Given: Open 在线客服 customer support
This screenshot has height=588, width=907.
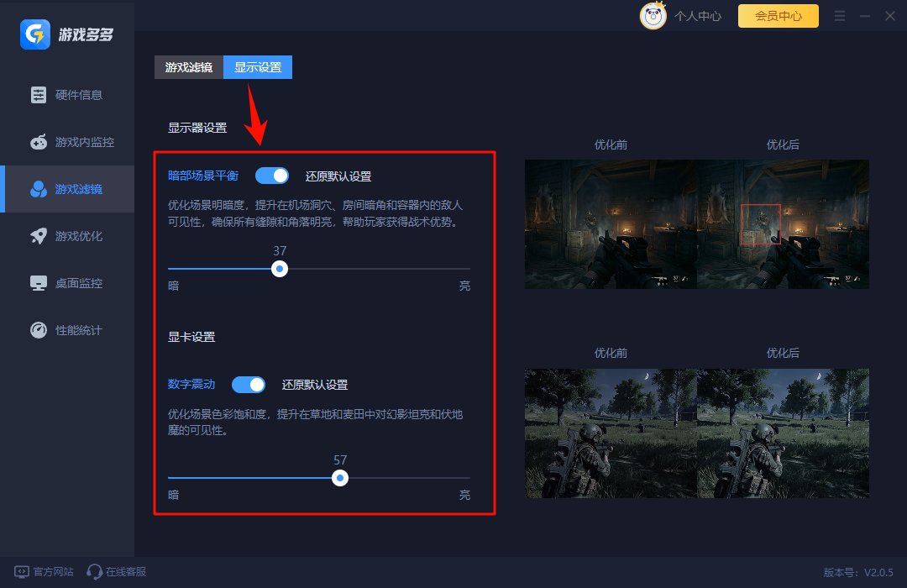Looking at the screenshot, I should 115,570.
